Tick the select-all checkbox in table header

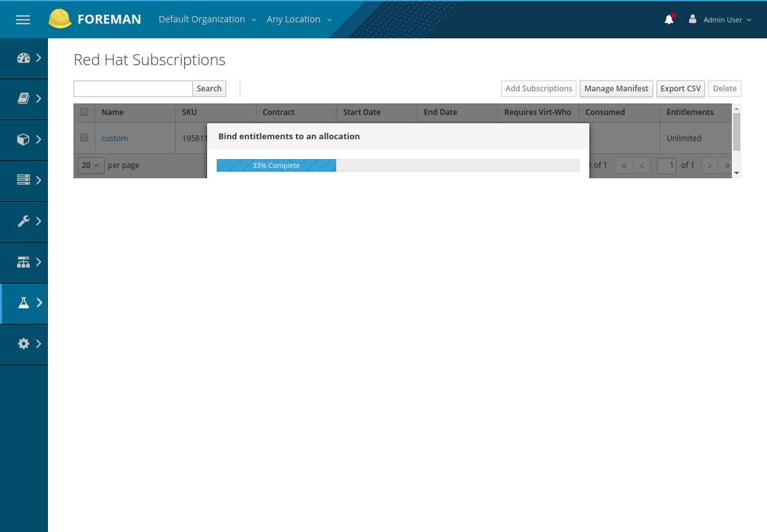pos(84,112)
